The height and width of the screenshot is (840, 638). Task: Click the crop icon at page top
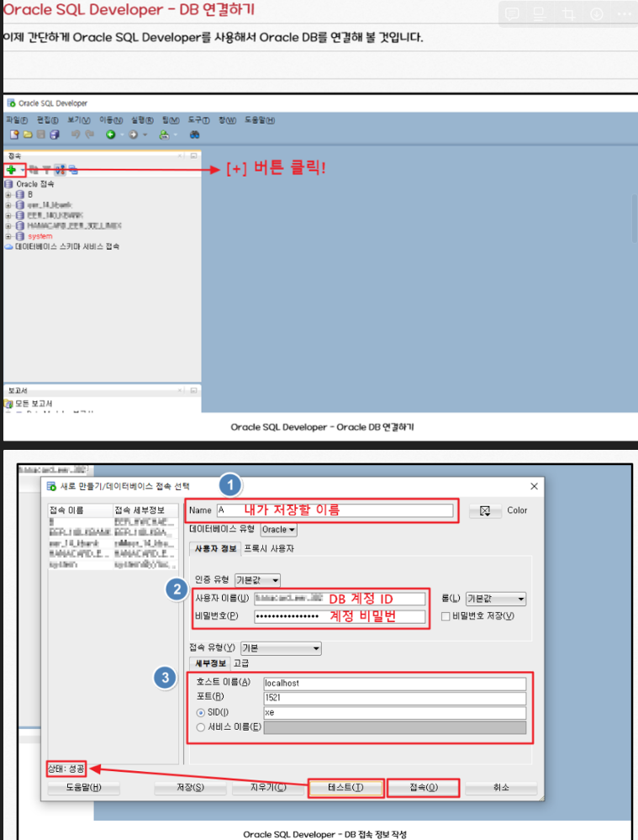(568, 14)
